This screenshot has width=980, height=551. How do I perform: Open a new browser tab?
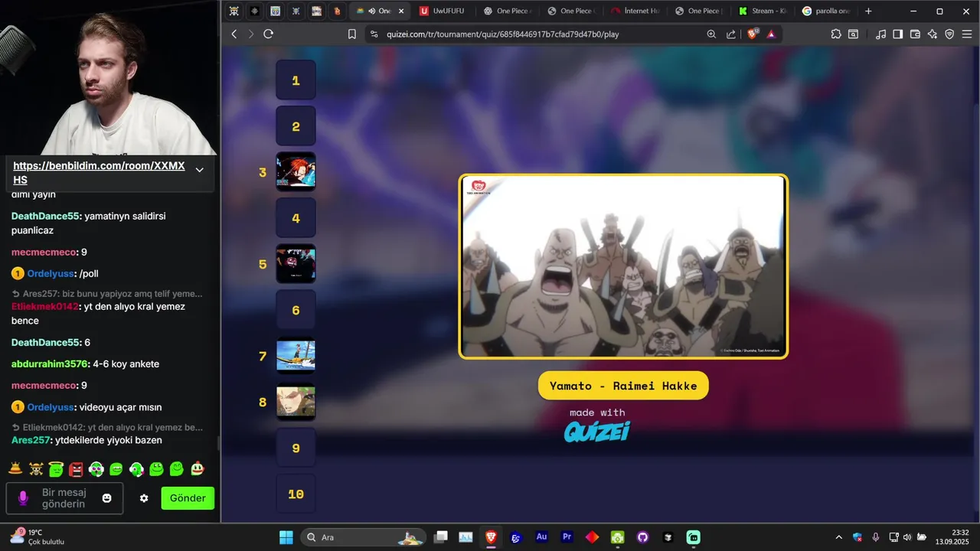click(x=868, y=11)
